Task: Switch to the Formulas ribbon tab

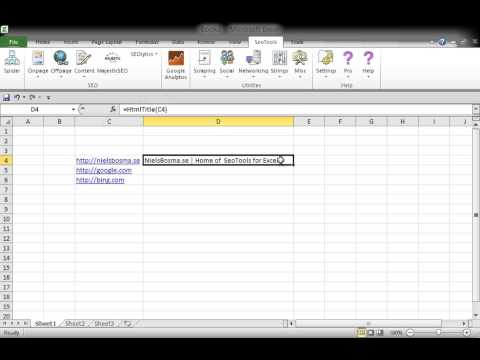Action: (x=147, y=42)
